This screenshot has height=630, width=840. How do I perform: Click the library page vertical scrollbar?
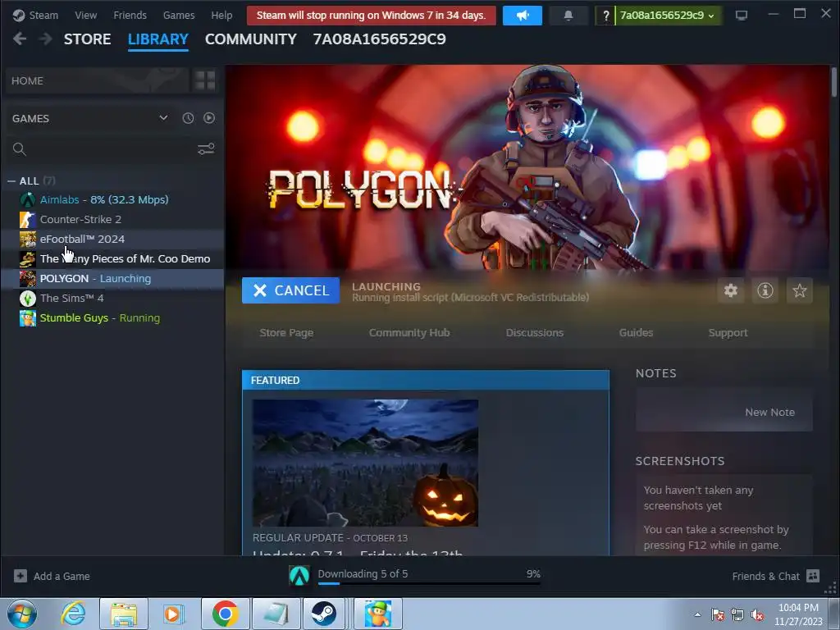[x=833, y=82]
